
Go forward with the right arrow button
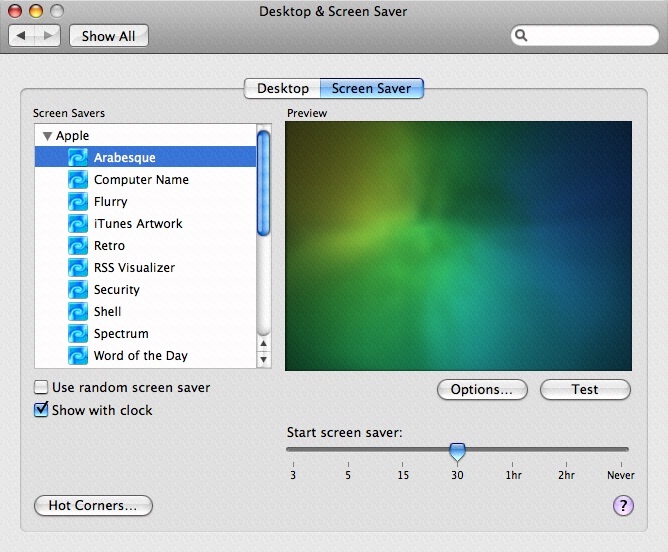(x=47, y=35)
